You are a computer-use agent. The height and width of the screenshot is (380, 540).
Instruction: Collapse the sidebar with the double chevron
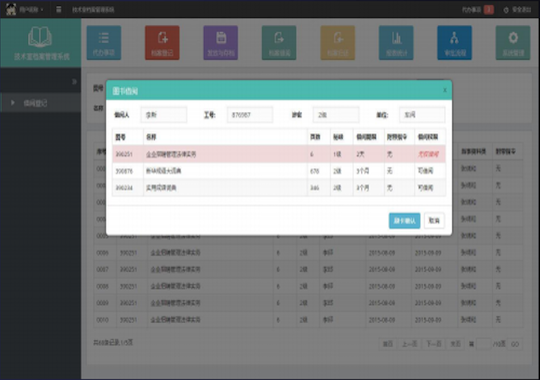(74, 82)
